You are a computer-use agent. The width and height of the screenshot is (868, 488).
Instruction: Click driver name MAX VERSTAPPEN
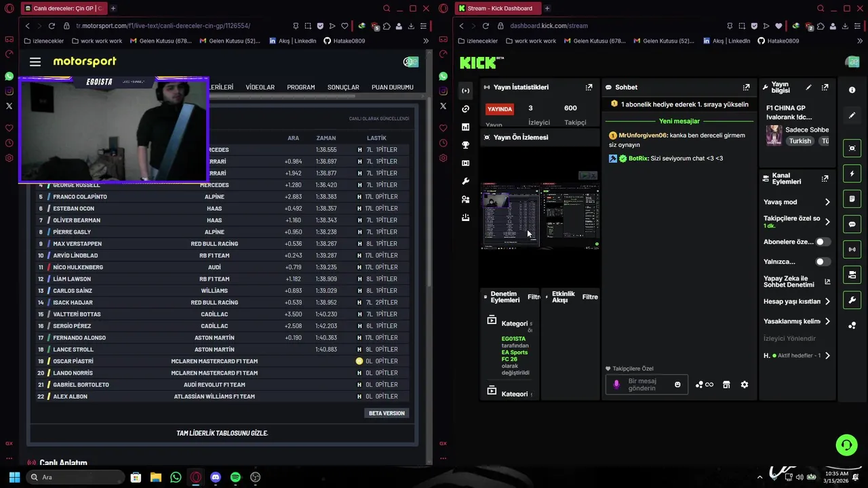(x=77, y=244)
